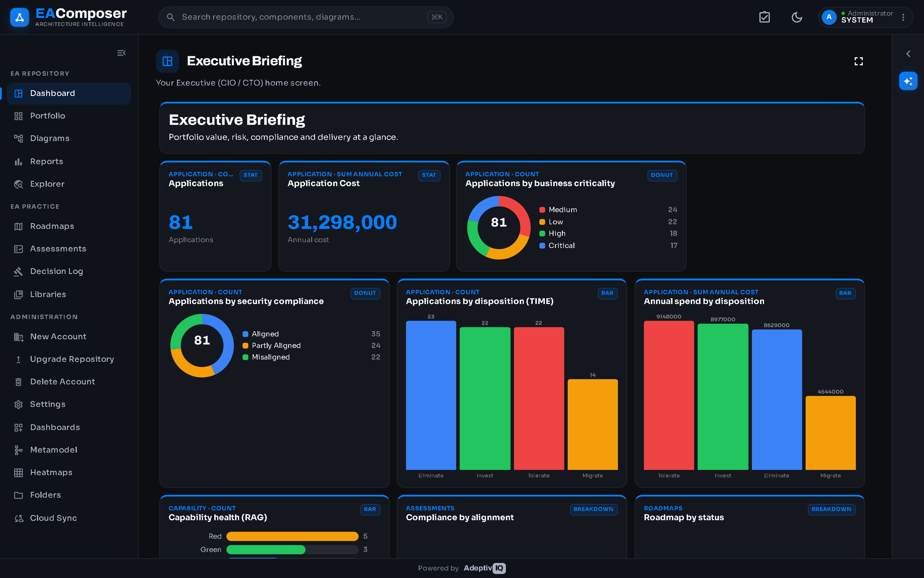Screen dimensions: 924x578
Task: Open Diagrams from the sidebar
Action: pyautogui.click(x=69, y=138)
